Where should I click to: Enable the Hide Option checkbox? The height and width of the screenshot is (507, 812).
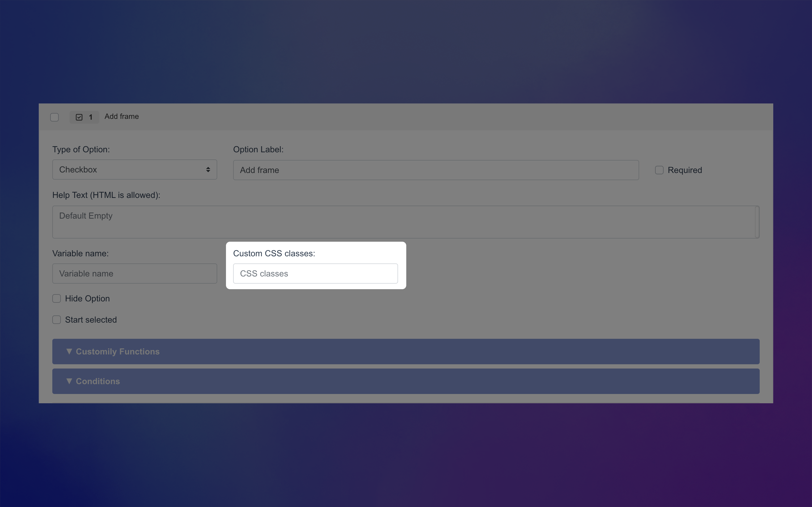[x=56, y=298]
